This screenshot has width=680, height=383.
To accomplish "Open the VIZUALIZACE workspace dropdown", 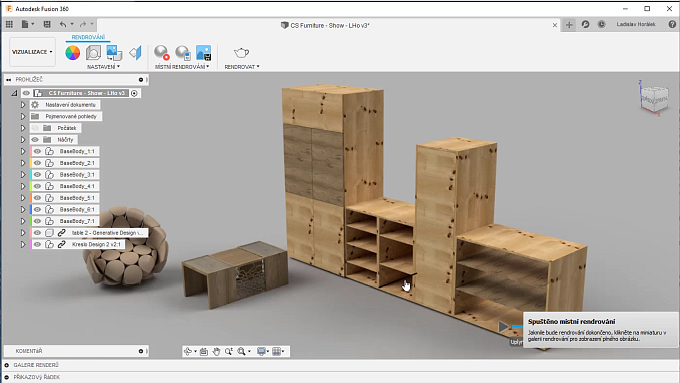I will [32, 52].
